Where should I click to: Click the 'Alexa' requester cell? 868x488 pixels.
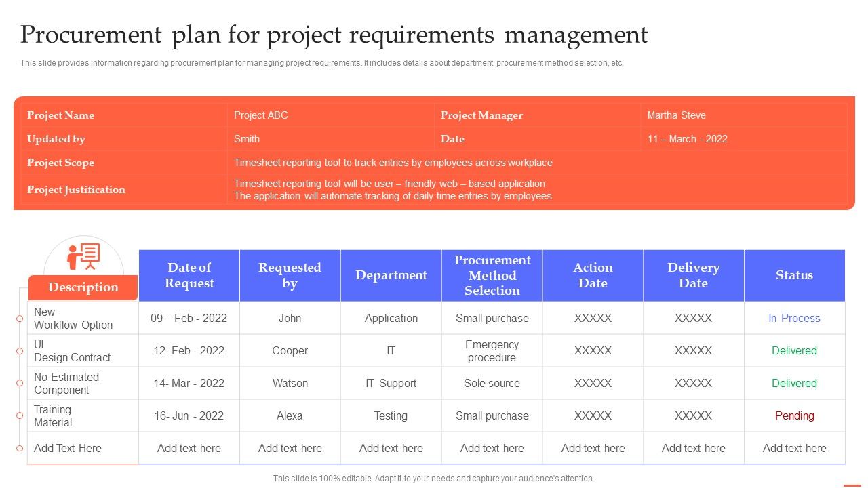[x=290, y=415]
